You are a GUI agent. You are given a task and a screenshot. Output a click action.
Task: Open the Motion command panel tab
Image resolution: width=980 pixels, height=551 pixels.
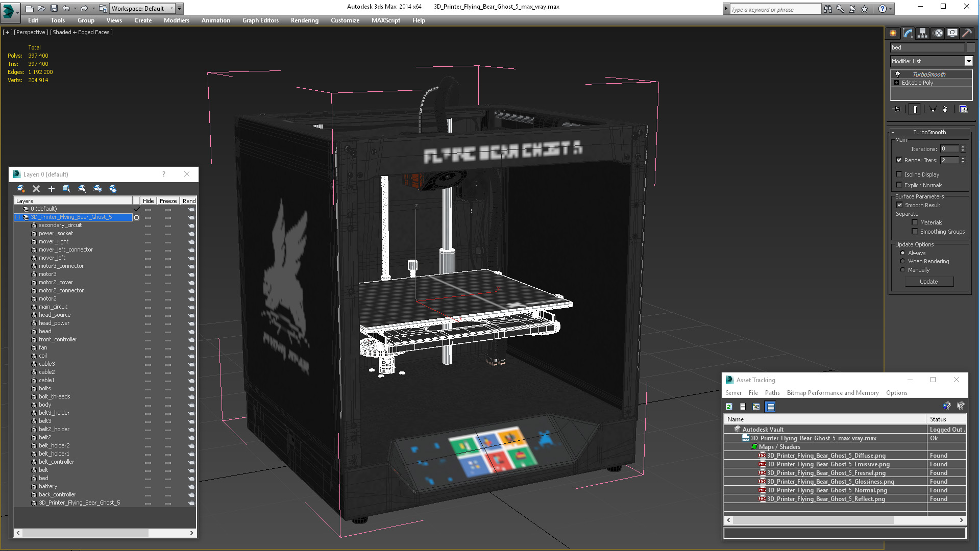coord(938,33)
